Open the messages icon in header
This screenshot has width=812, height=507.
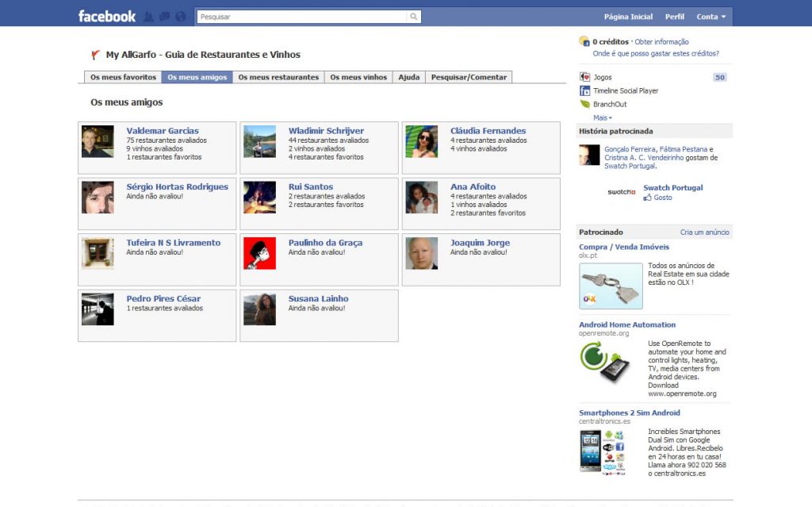coord(164,17)
